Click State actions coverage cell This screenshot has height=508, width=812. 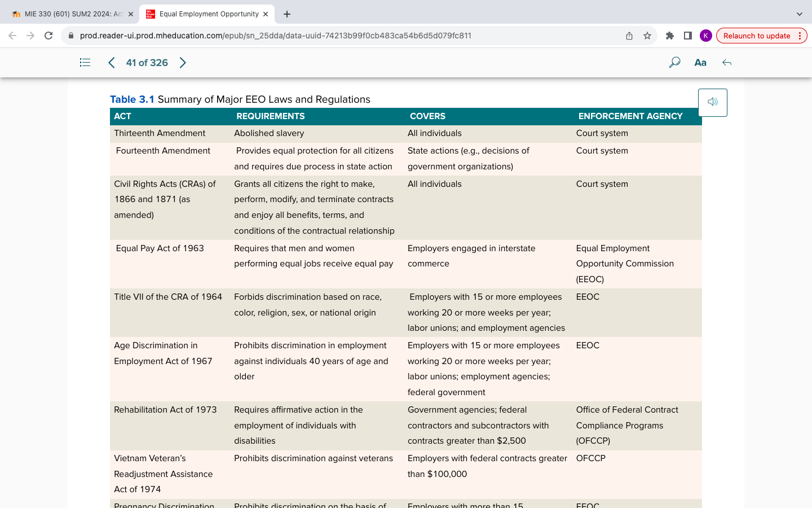click(x=469, y=159)
